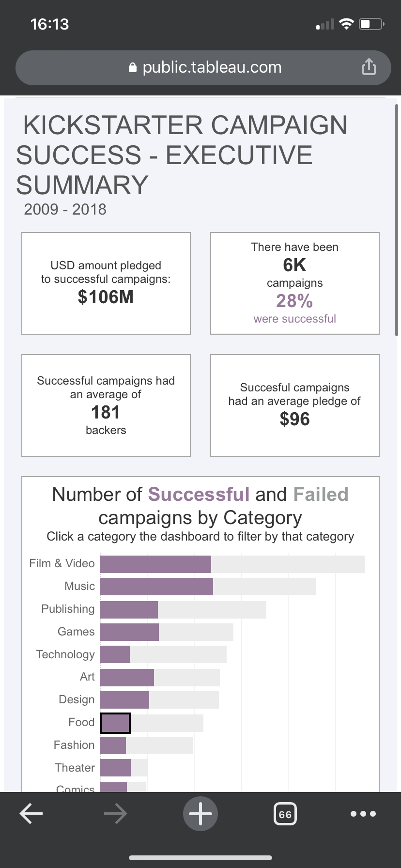Select the Art category label
The width and height of the screenshot is (401, 868).
87,677
